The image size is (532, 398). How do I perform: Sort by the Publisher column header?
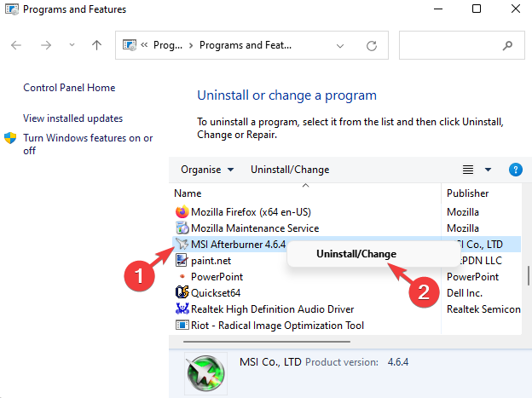467,193
